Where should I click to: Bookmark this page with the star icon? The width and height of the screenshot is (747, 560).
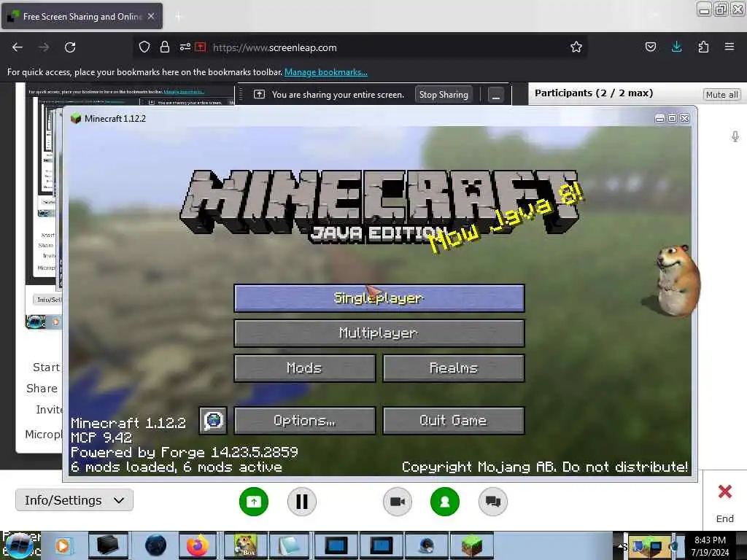pyautogui.click(x=576, y=47)
